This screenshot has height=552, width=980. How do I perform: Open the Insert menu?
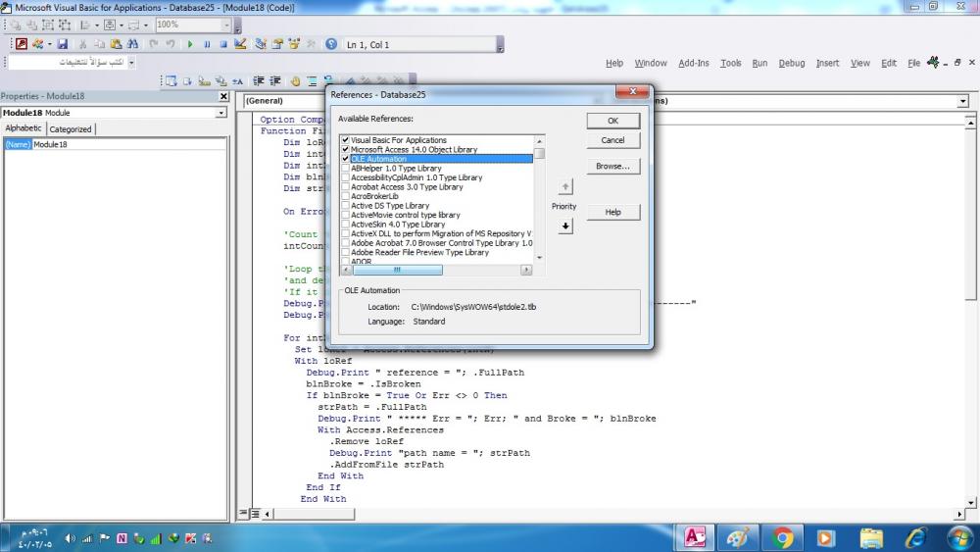click(827, 63)
